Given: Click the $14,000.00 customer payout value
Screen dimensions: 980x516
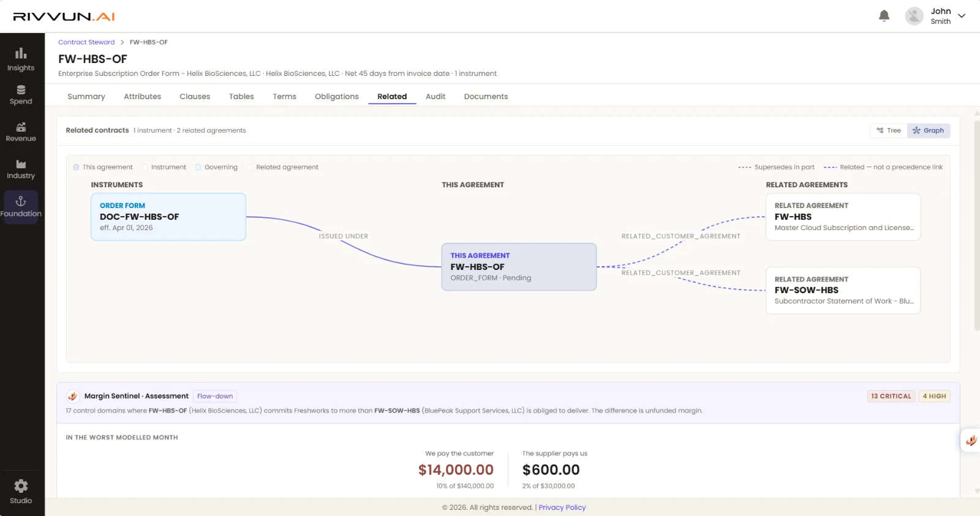Looking at the screenshot, I should [456, 469].
